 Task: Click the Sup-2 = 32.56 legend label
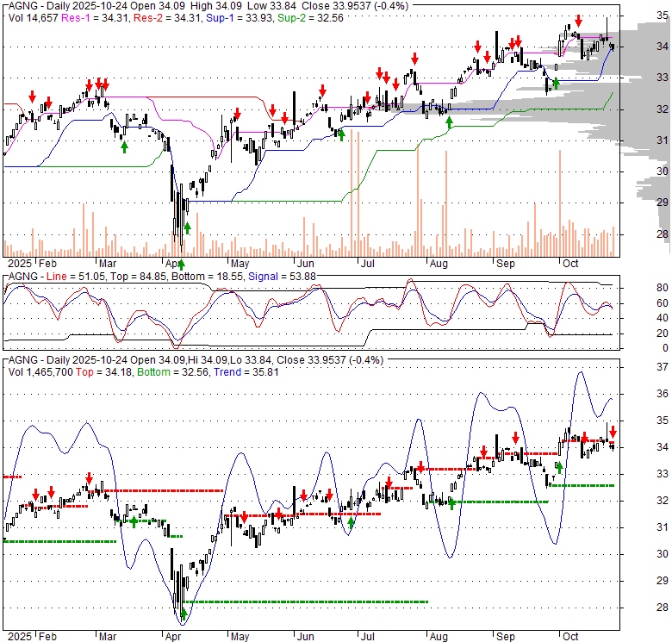(x=310, y=18)
